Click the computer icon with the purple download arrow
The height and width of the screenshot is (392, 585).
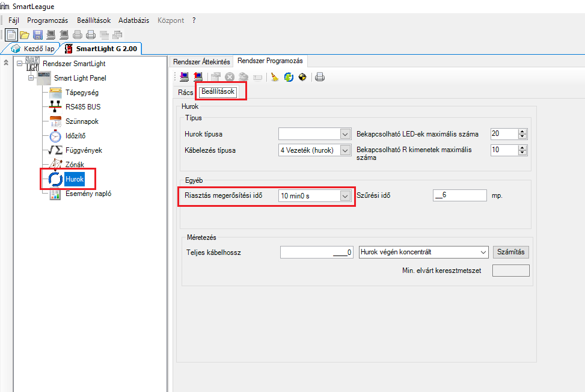185,77
